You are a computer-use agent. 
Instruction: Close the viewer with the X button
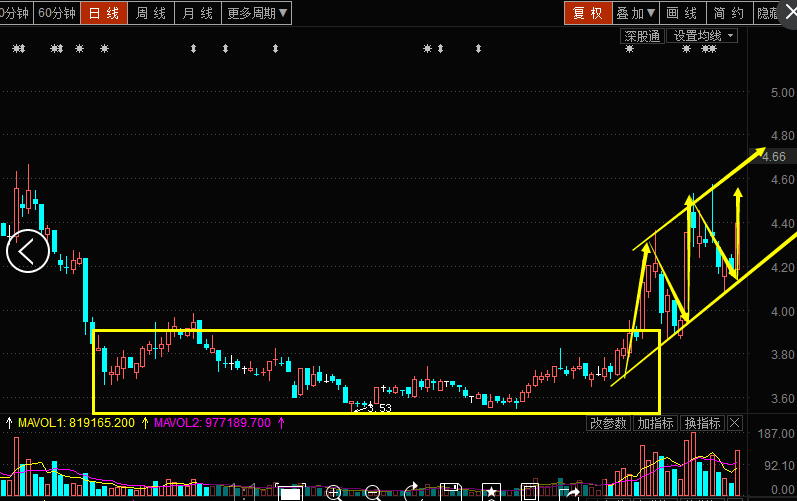[790, 12]
